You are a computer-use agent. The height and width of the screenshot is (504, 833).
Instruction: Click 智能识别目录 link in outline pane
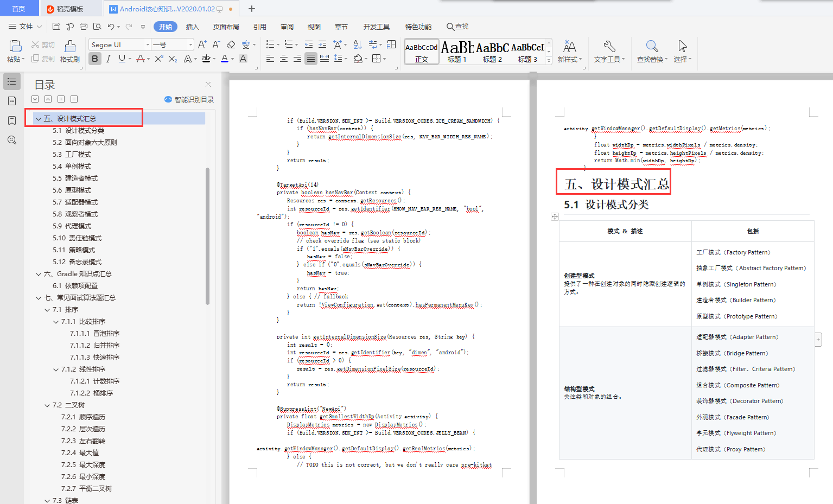coord(189,99)
